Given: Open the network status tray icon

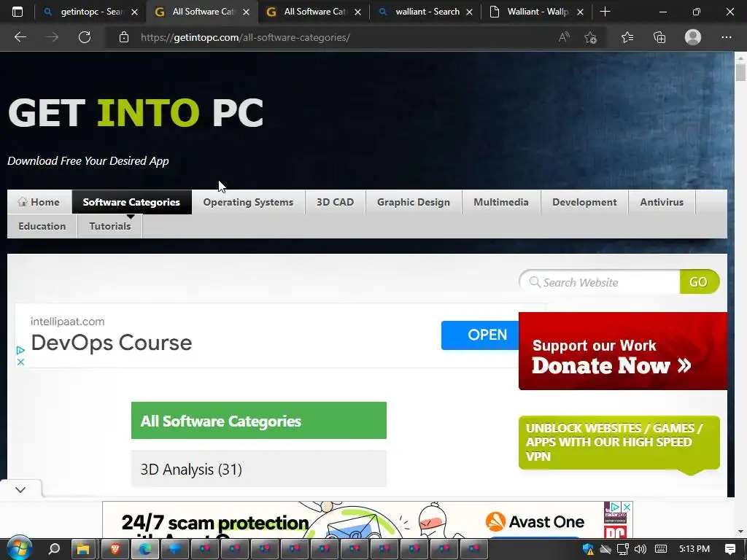Looking at the screenshot, I should pyautogui.click(x=623, y=549).
